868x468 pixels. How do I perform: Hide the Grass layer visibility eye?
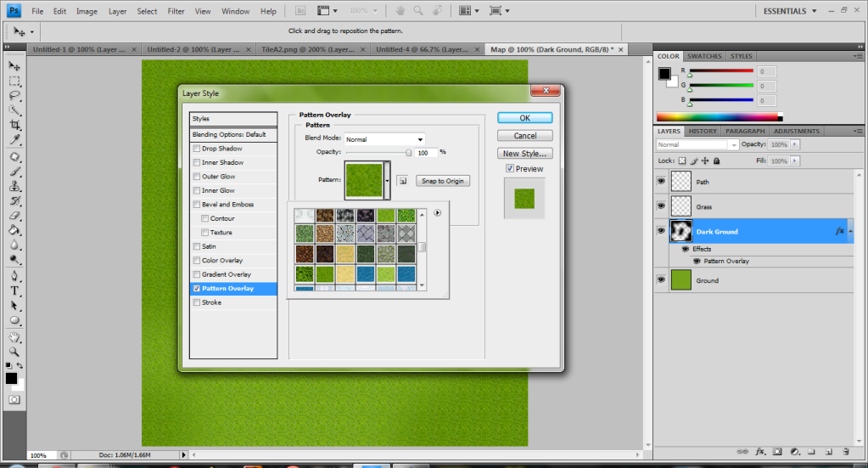661,206
